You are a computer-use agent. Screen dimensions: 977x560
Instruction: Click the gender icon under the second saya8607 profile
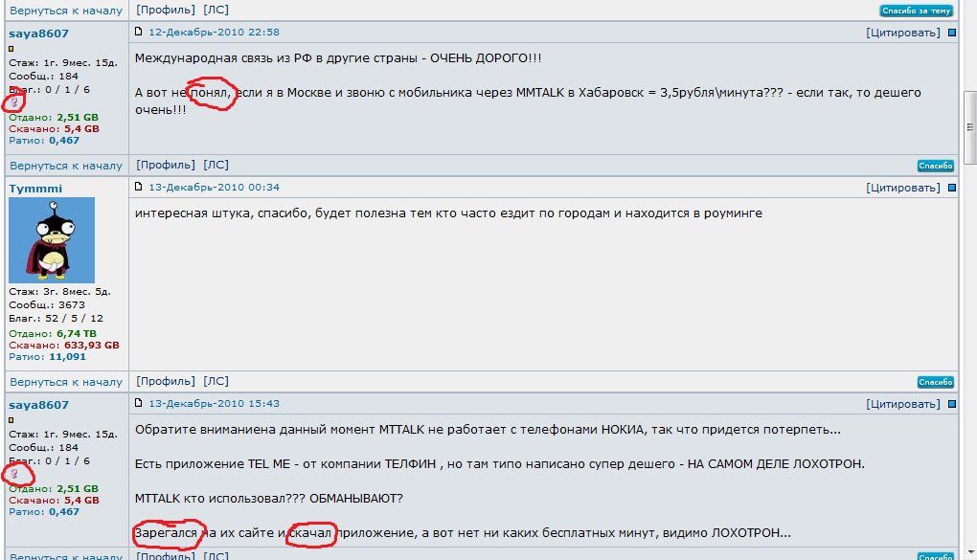[13, 474]
